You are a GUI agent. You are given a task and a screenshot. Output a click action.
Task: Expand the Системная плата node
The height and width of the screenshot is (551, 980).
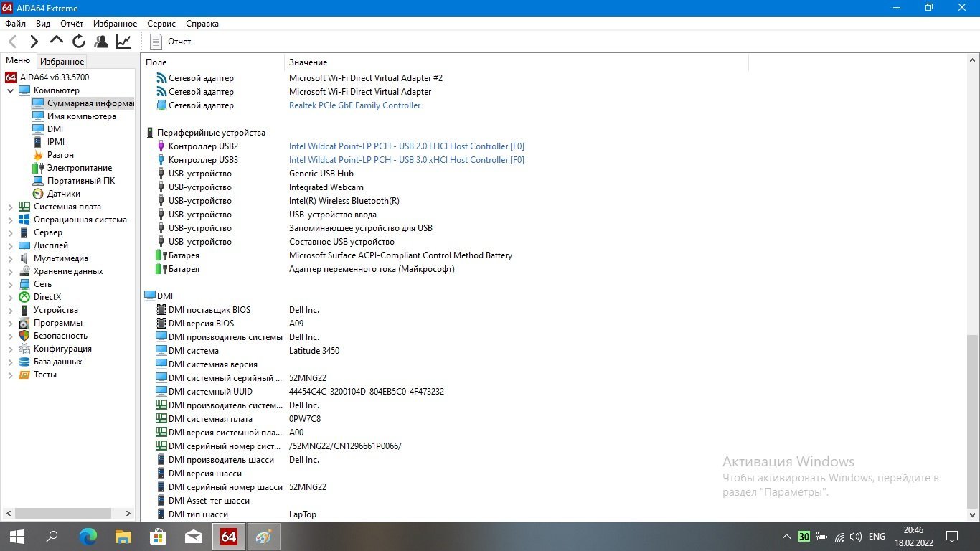[11, 207]
